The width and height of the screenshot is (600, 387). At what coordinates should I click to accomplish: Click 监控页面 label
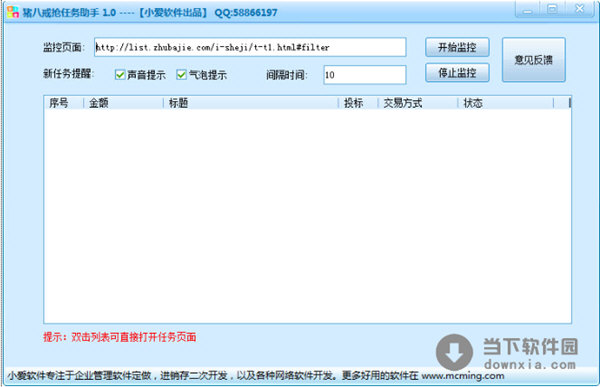tap(64, 47)
